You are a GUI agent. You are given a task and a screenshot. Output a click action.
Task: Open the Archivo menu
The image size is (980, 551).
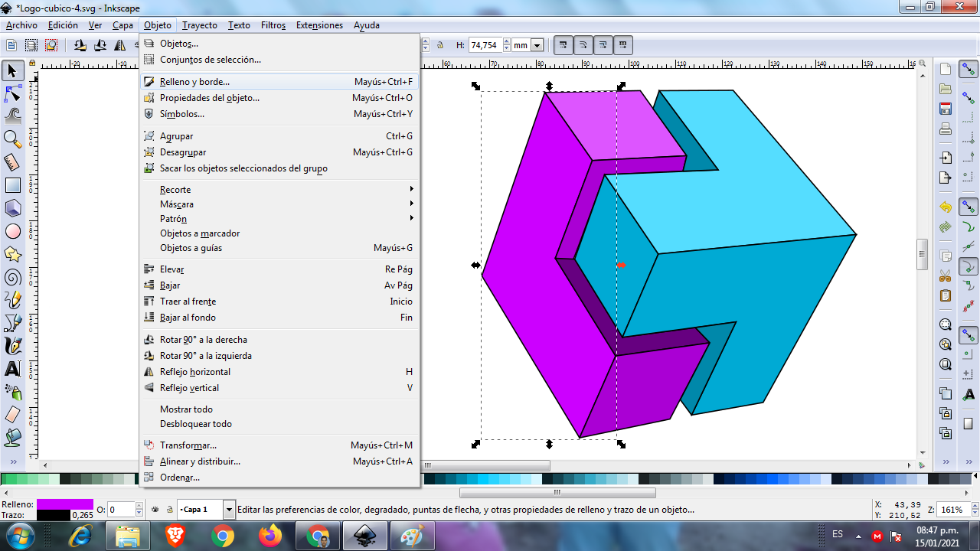click(21, 24)
